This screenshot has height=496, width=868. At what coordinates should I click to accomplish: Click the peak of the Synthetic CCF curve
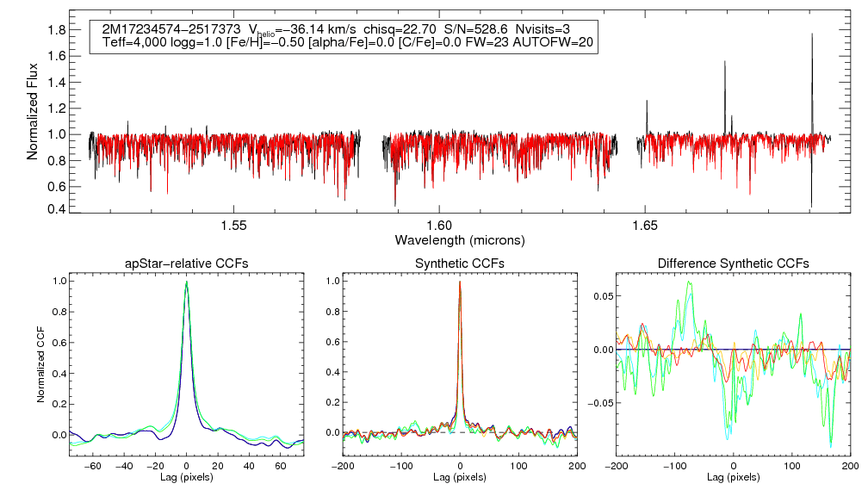[460, 282]
